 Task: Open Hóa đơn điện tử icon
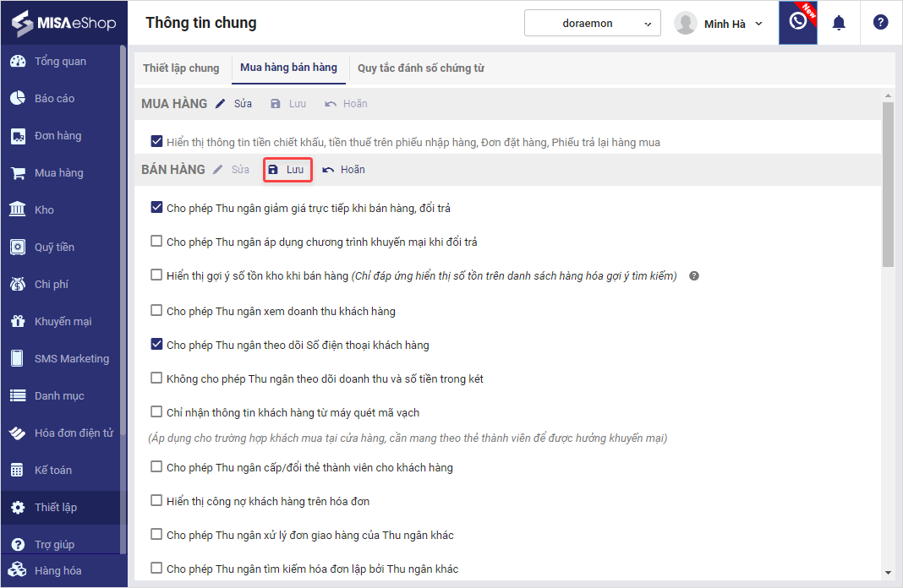pyautogui.click(x=18, y=433)
